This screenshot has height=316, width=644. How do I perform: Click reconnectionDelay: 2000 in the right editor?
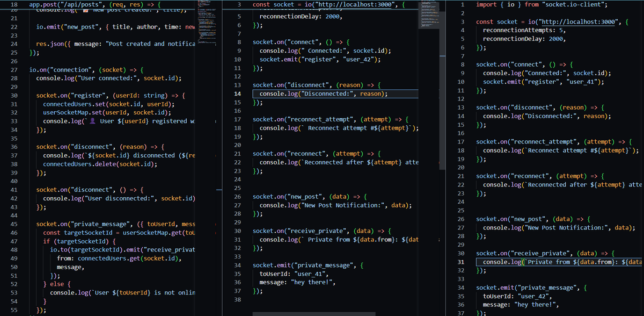[524, 39]
